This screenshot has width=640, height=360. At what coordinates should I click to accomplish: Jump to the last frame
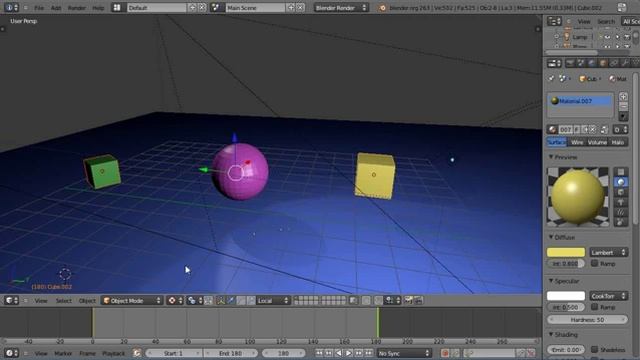[369, 353]
